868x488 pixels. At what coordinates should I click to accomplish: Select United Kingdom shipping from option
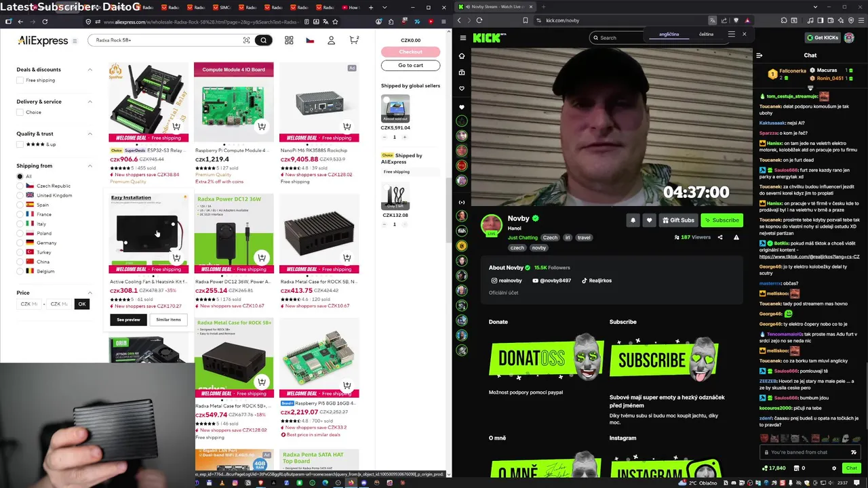(20, 195)
